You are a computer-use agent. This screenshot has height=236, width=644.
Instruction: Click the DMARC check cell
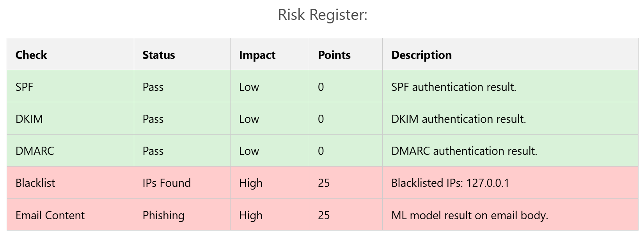[35, 151]
